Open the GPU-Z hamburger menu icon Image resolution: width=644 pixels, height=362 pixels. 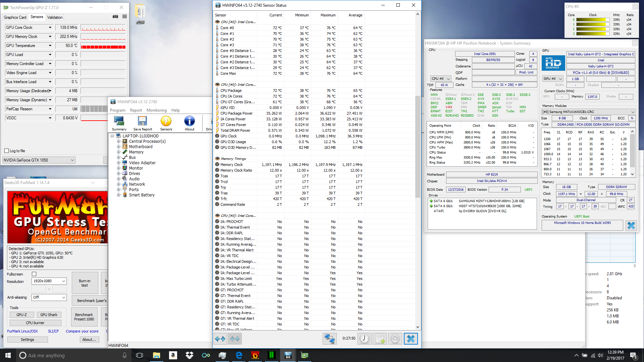click(124, 17)
